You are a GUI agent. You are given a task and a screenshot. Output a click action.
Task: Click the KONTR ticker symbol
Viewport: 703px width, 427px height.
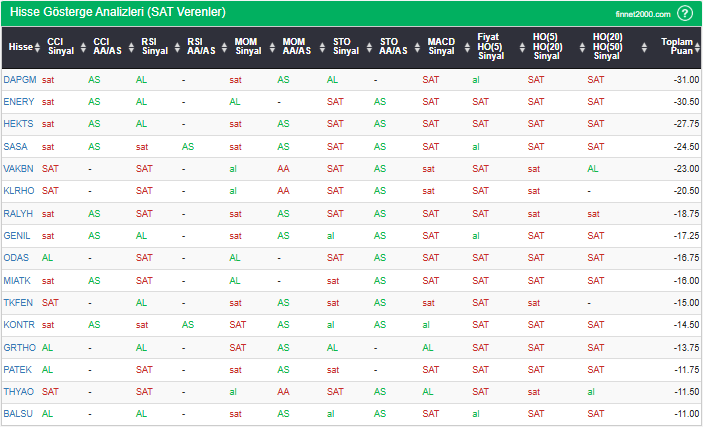[x=19, y=324]
